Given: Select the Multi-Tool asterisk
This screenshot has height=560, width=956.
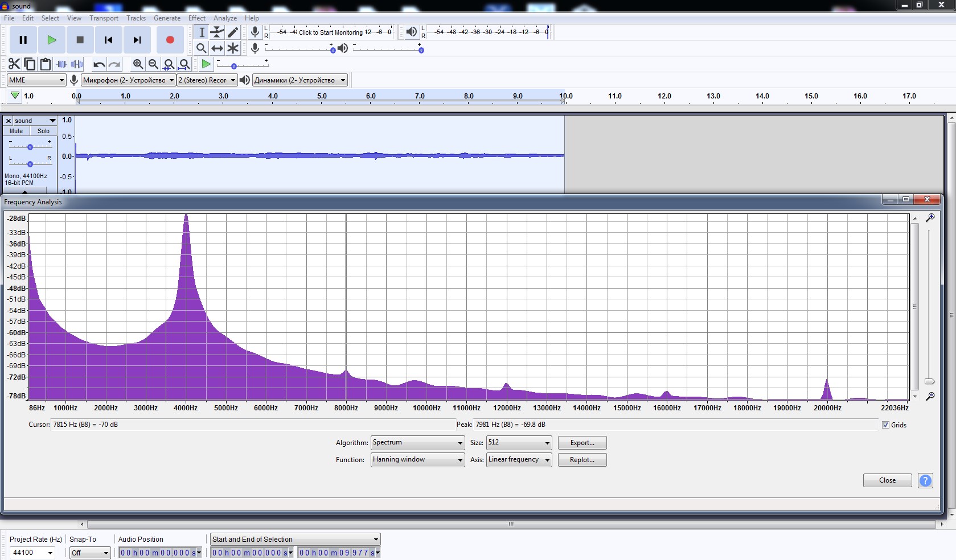Looking at the screenshot, I should click(x=233, y=48).
